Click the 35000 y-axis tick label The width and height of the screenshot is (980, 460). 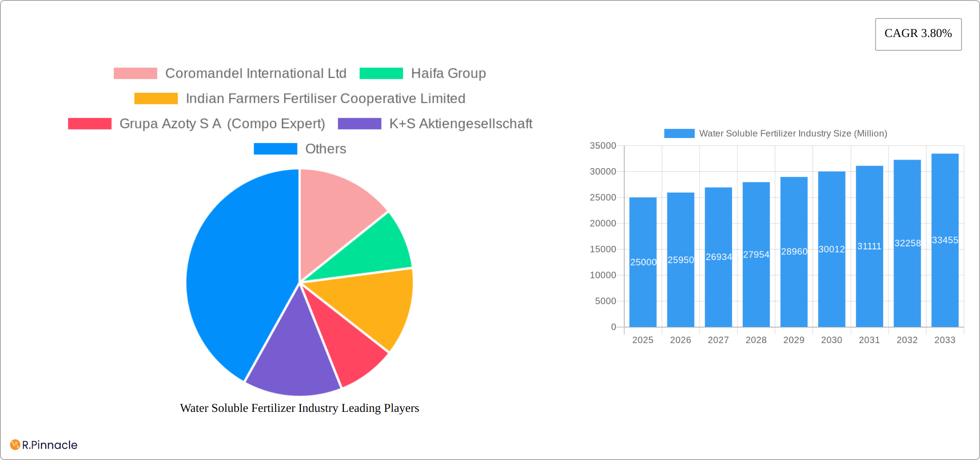click(x=603, y=146)
